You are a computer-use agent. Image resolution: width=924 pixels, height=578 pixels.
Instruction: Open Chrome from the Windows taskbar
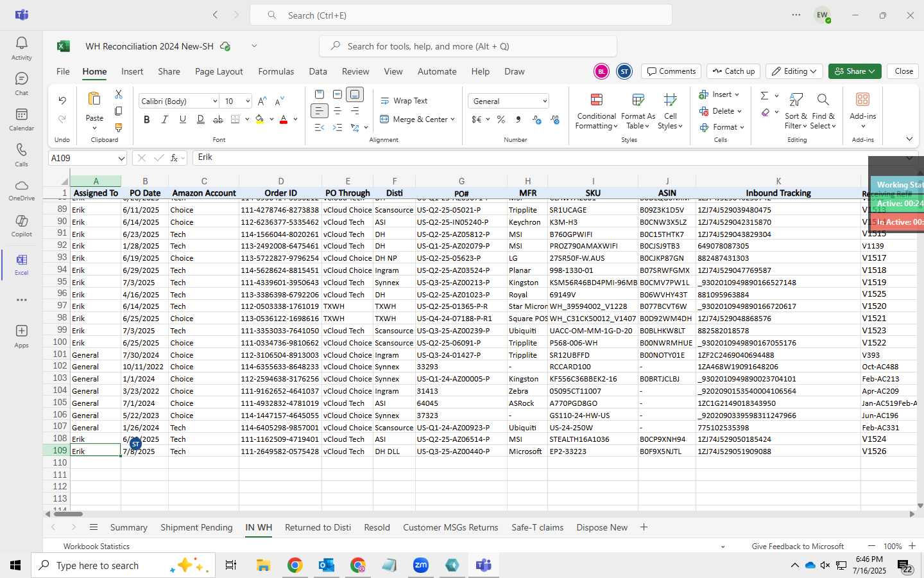[x=295, y=565]
